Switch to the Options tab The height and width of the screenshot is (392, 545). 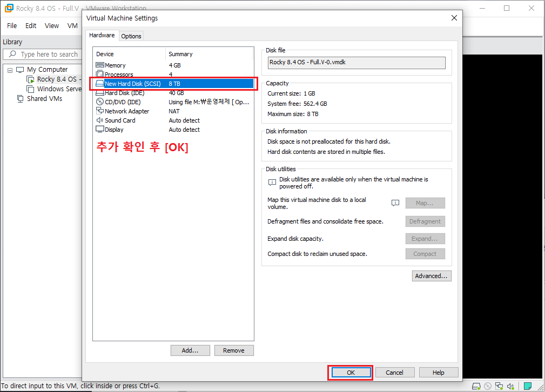pyautogui.click(x=131, y=36)
